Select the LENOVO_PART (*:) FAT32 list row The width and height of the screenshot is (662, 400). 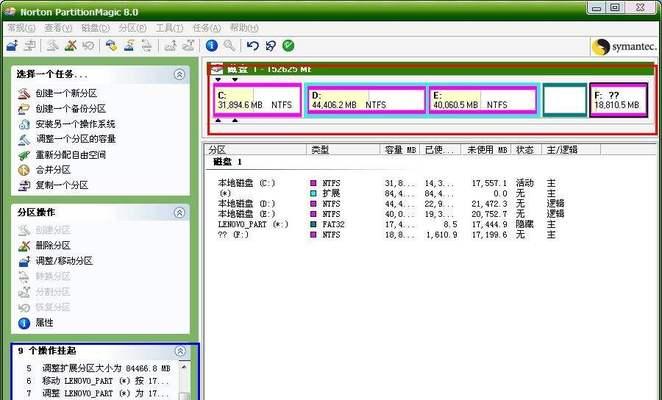pos(391,224)
